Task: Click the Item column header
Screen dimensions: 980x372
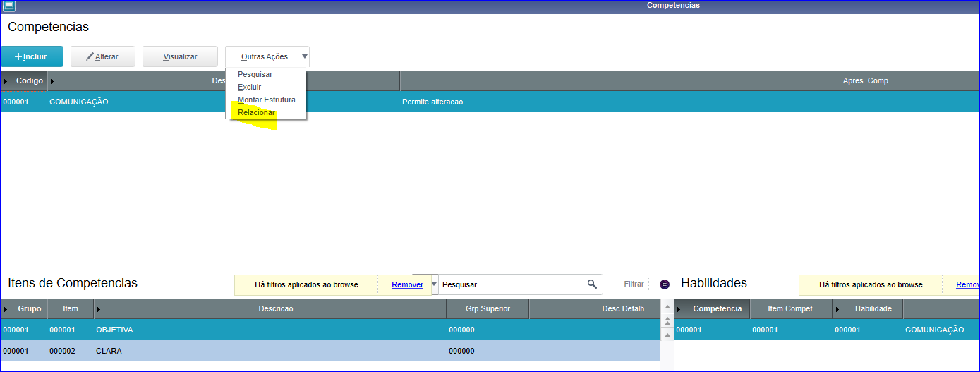Action: coord(71,309)
